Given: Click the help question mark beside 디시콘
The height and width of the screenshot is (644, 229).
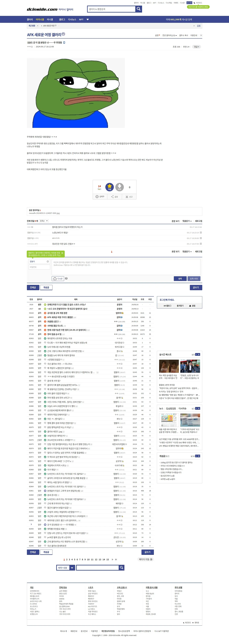Looking at the screenshot, I should click(66, 278).
